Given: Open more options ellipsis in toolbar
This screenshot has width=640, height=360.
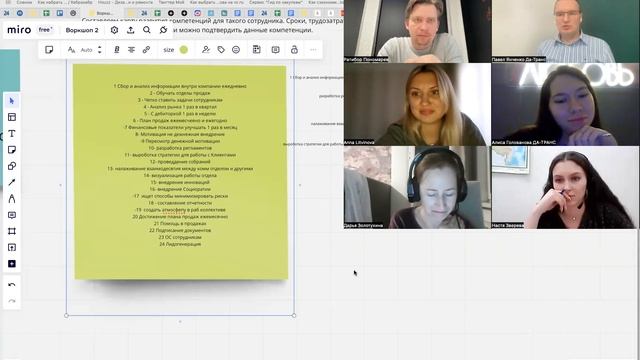Looking at the screenshot, I should click(x=313, y=50).
